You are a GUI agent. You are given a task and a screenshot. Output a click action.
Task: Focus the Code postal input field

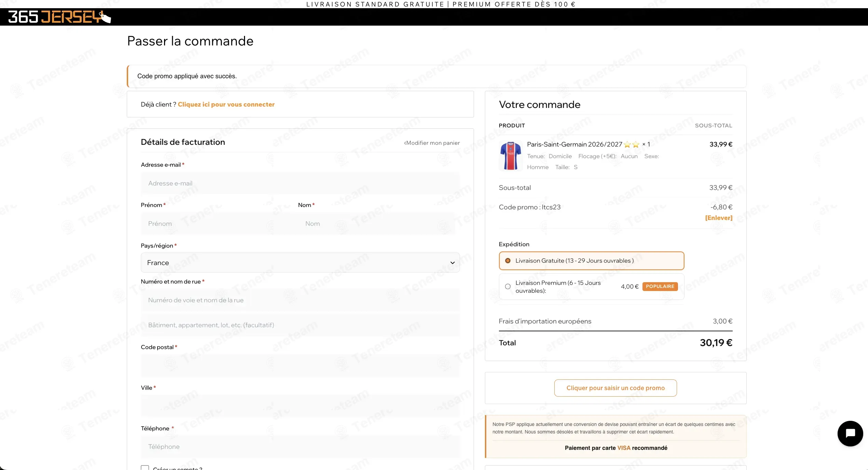300,366
